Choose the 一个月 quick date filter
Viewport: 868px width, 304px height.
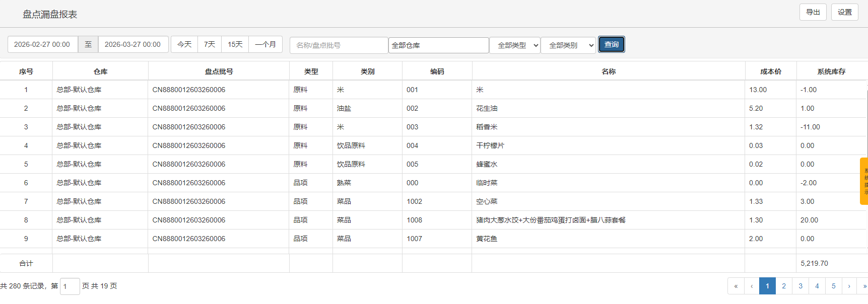point(265,44)
